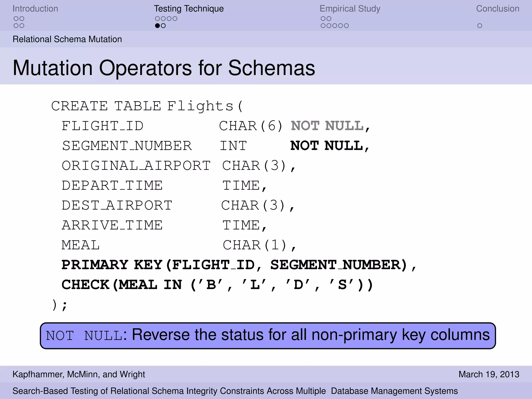Jump to the Empirical Study section
Screen dimensions: 532x399
(350, 9)
